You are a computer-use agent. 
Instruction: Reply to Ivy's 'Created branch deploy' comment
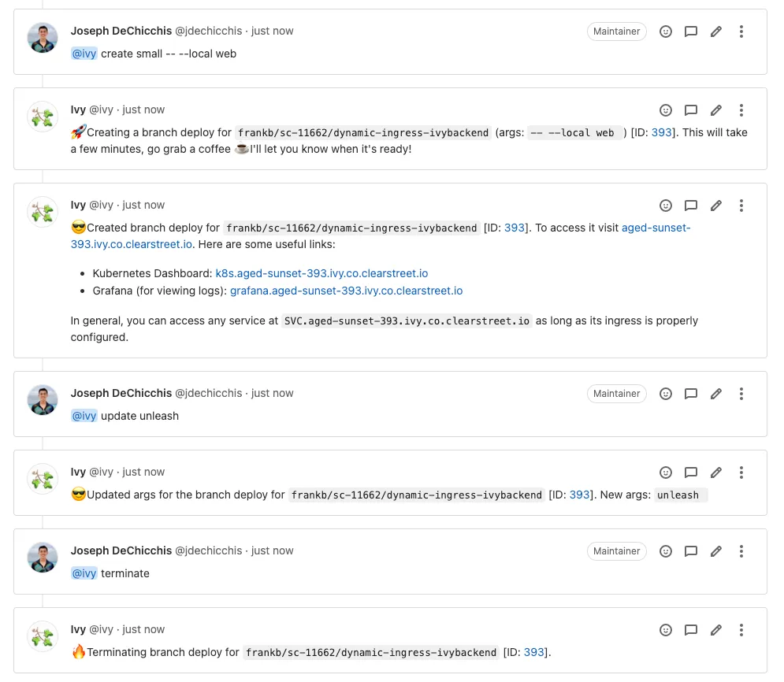(x=691, y=206)
